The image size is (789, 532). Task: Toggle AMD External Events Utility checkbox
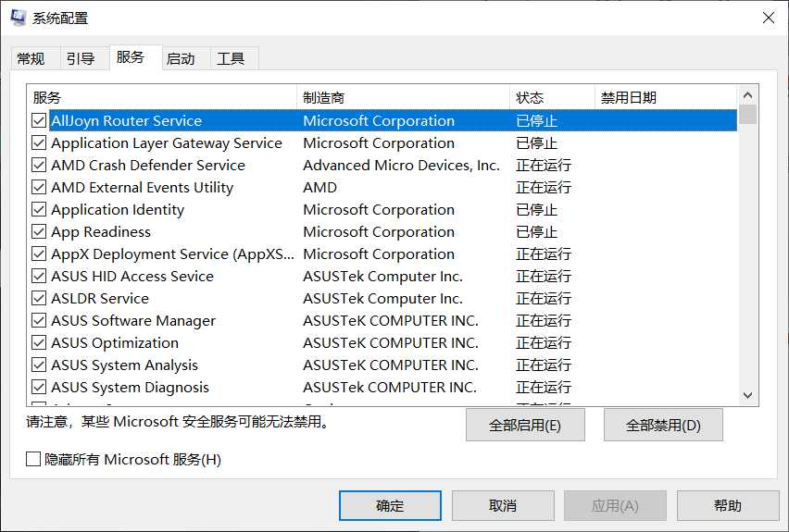click(39, 187)
